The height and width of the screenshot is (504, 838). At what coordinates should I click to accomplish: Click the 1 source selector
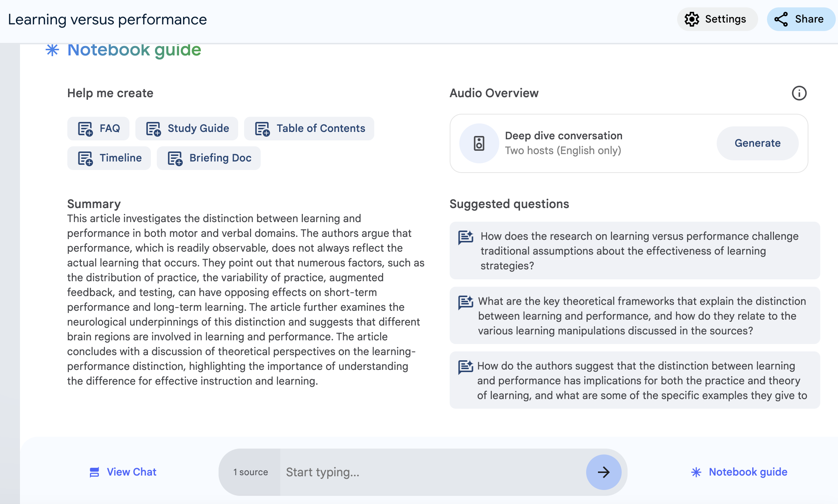250,472
